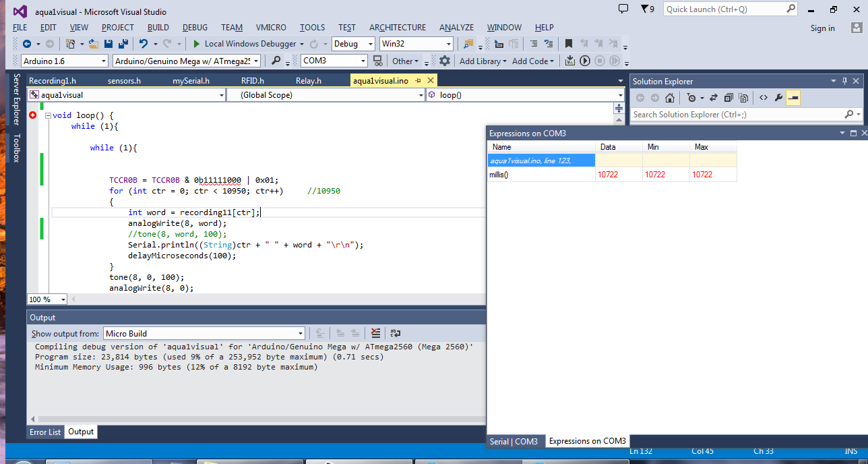Click the Open File folder icon
This screenshot has height=464, width=868.
[x=93, y=44]
